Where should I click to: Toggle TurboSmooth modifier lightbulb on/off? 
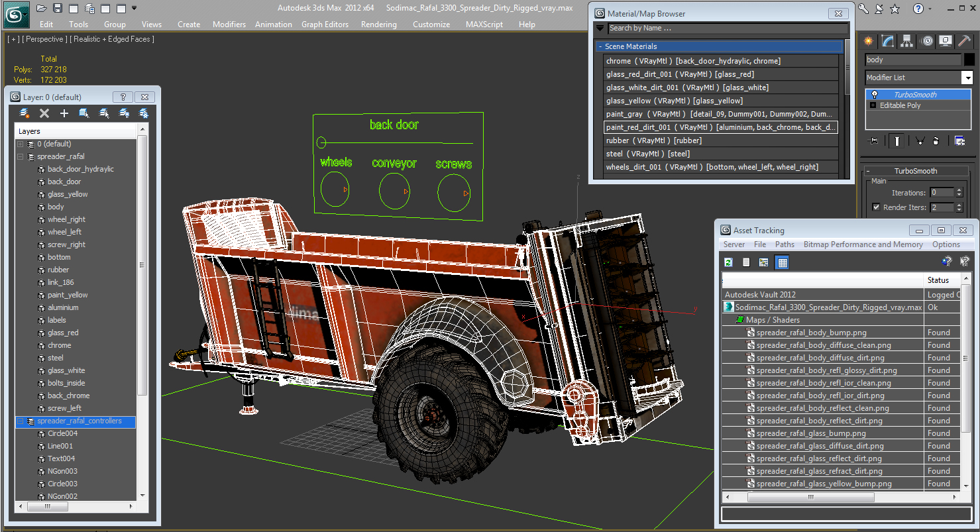click(x=875, y=95)
